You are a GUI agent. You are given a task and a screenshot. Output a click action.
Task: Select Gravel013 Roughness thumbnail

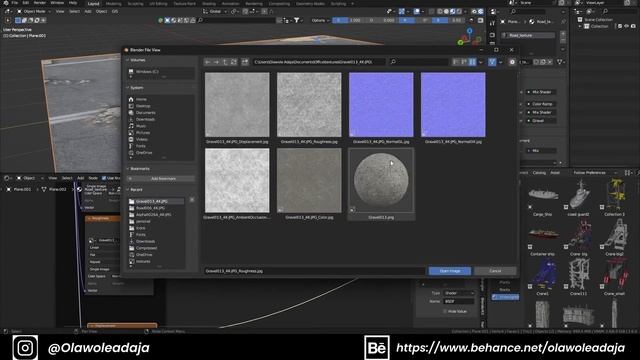[309, 105]
